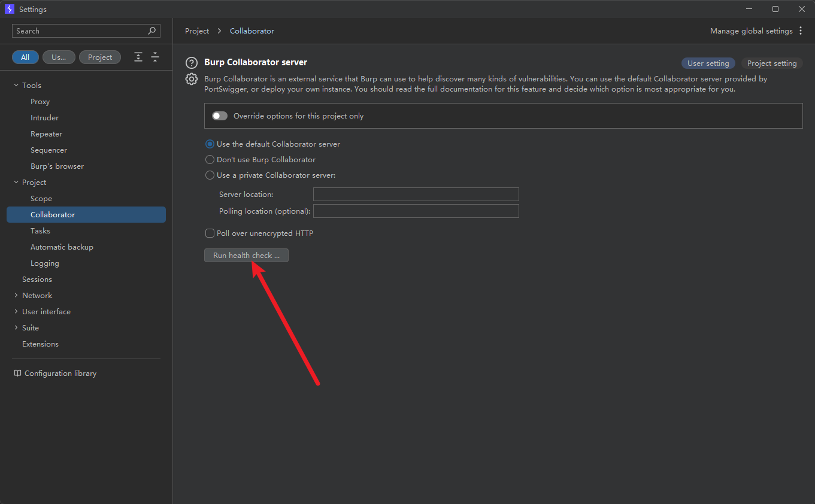
Task: Expand the User interface tree section
Action: (x=16, y=312)
